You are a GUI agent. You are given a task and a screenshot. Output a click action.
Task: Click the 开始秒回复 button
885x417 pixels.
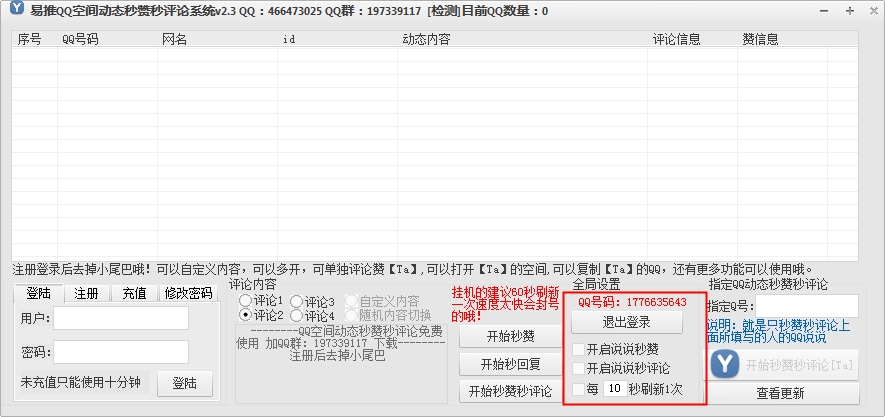coord(511,364)
